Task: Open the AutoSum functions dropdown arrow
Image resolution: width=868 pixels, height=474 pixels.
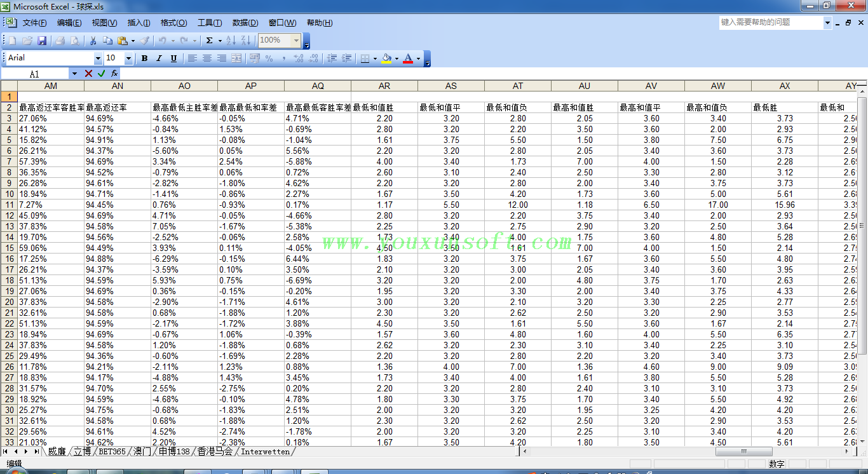Action: [x=220, y=41]
